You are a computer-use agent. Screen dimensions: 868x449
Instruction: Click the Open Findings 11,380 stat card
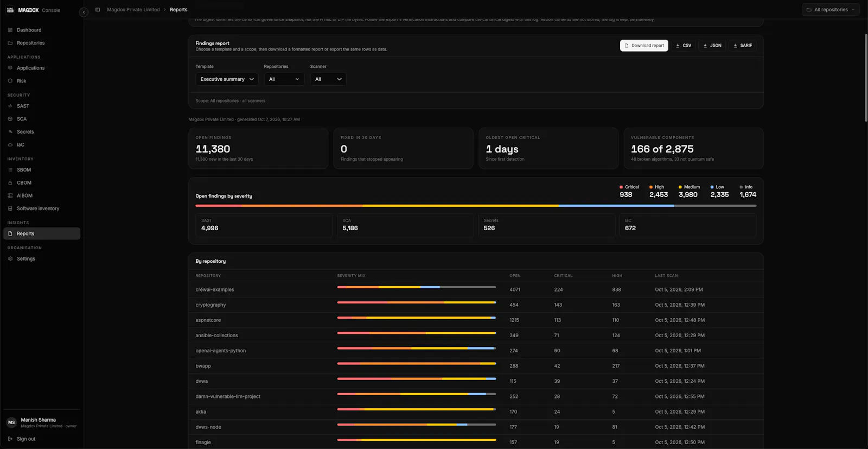[258, 148]
